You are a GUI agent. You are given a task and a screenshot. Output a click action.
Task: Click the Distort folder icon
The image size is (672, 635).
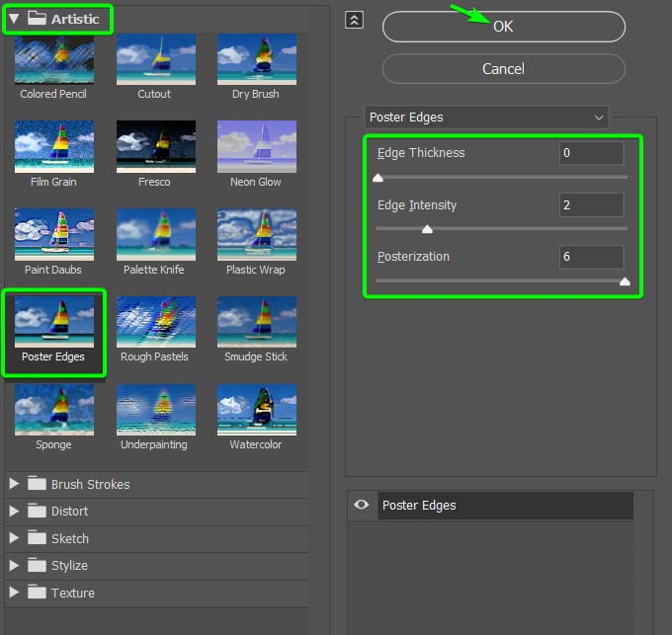click(37, 511)
